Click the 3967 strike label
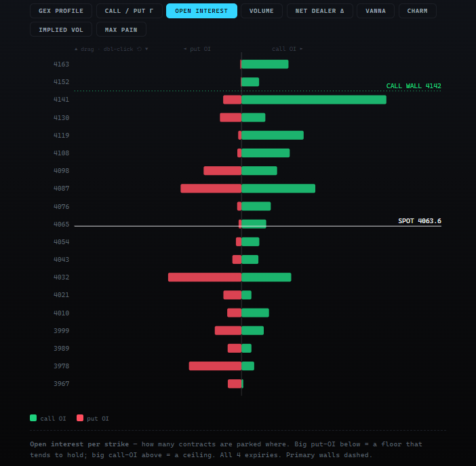The height and width of the screenshot is (466, 476). click(x=61, y=384)
